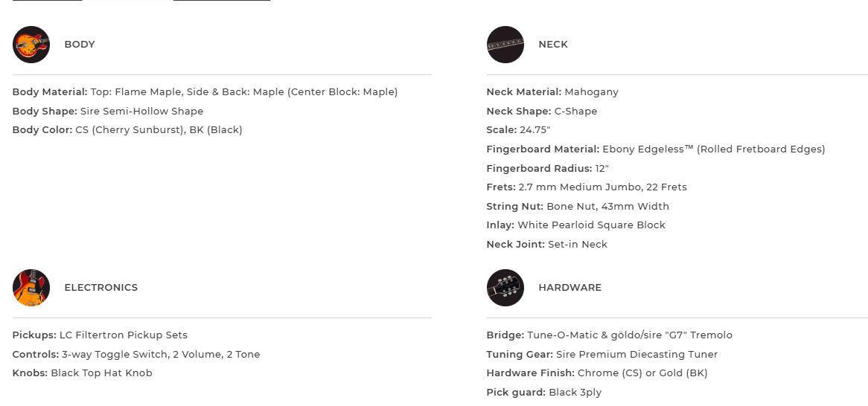Click the Controls 3-way Toggle Switch line
The height and width of the screenshot is (406, 868).
click(136, 355)
